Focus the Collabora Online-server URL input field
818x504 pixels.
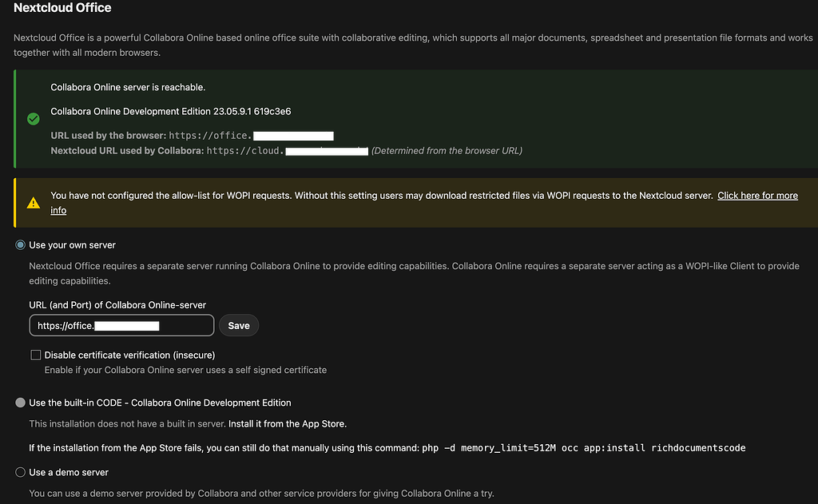coord(121,326)
